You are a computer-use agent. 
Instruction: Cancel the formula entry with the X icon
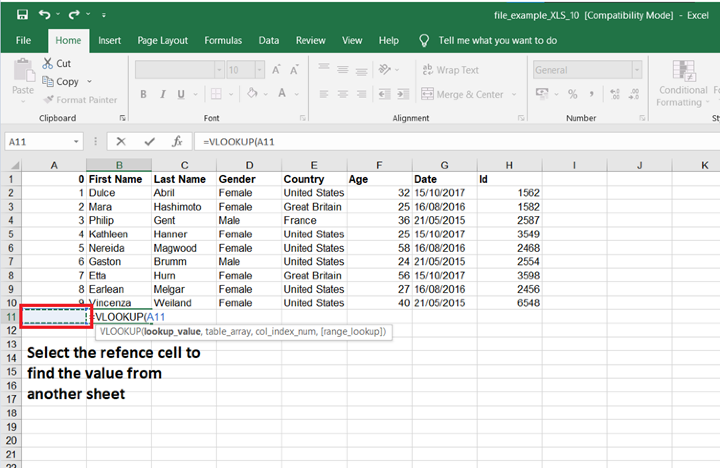coord(121,142)
